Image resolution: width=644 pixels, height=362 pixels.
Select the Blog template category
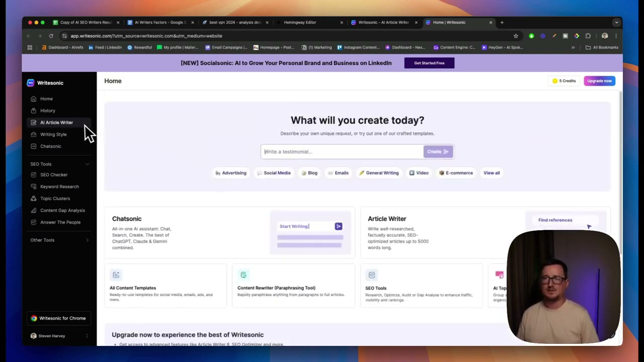pos(309,173)
